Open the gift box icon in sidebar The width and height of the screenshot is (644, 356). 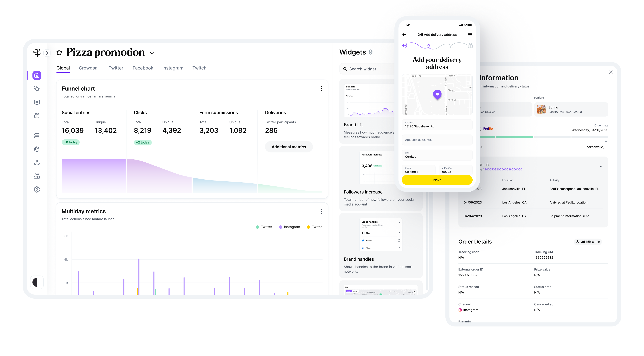click(x=37, y=115)
